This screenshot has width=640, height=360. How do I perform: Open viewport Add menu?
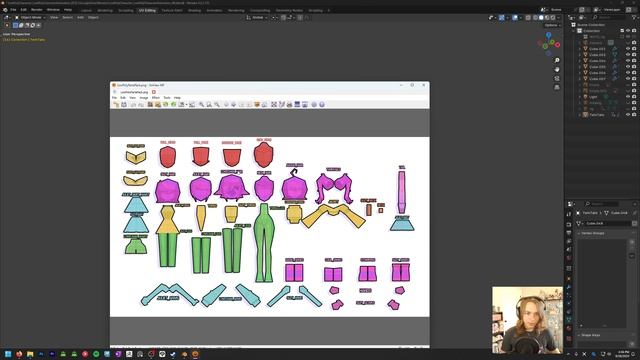[x=80, y=18]
